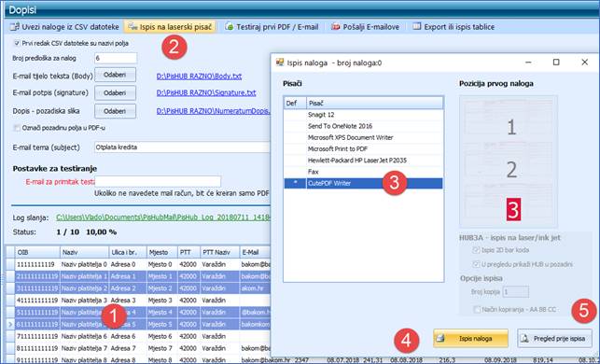Click the Ispis naloga button
Viewport: 600px width, 364px height.
point(470,339)
